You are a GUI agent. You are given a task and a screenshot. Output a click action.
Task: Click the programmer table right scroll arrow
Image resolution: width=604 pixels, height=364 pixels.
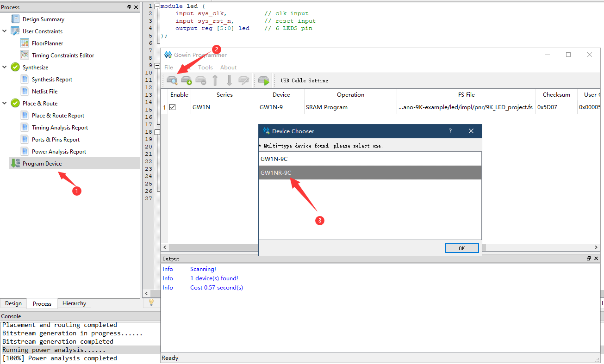click(x=596, y=247)
